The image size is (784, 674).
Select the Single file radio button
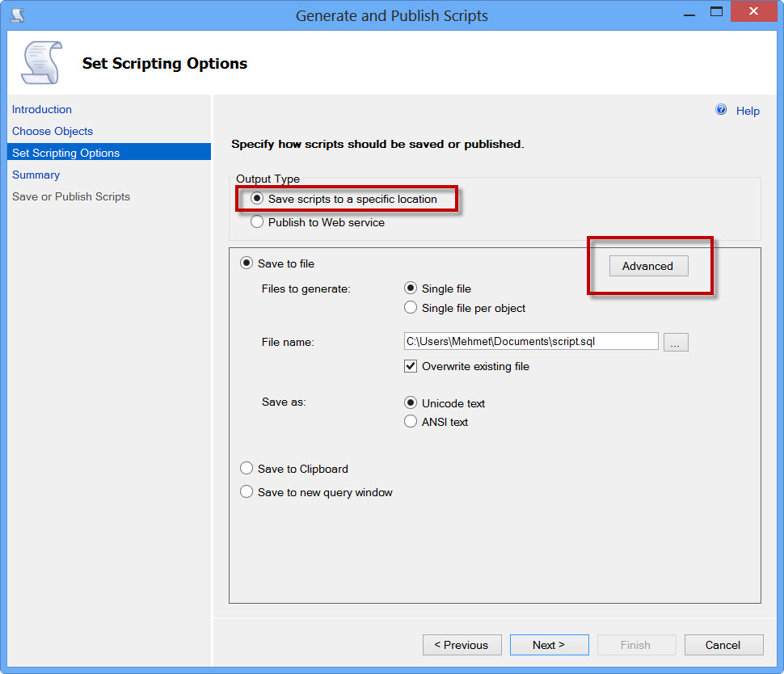[x=411, y=289]
